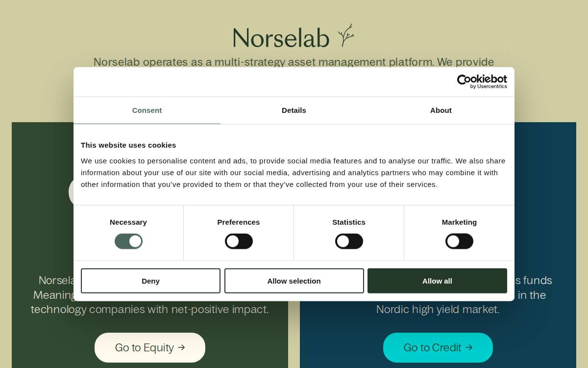This screenshot has height=368, width=588.
Task: Click the Deny button
Action: point(150,281)
